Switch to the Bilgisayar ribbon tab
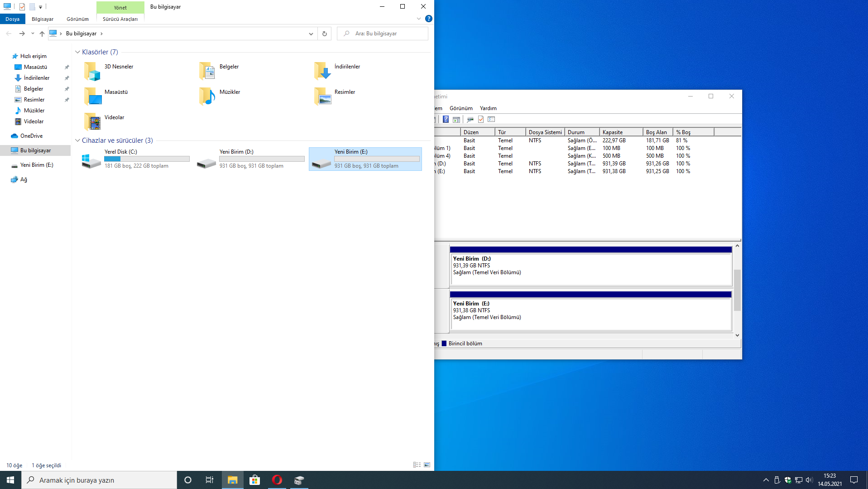This screenshot has width=868, height=489. (x=43, y=19)
